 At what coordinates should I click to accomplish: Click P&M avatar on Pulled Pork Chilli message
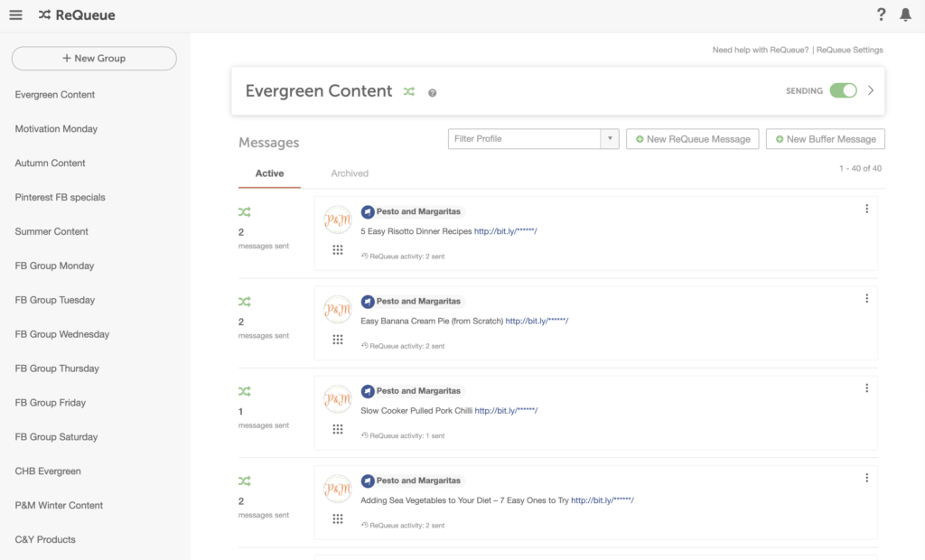tap(338, 399)
